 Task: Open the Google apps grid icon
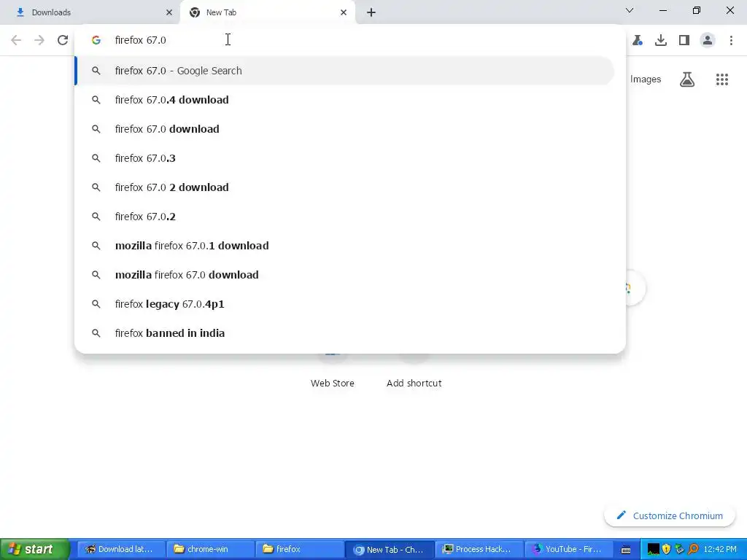click(722, 79)
